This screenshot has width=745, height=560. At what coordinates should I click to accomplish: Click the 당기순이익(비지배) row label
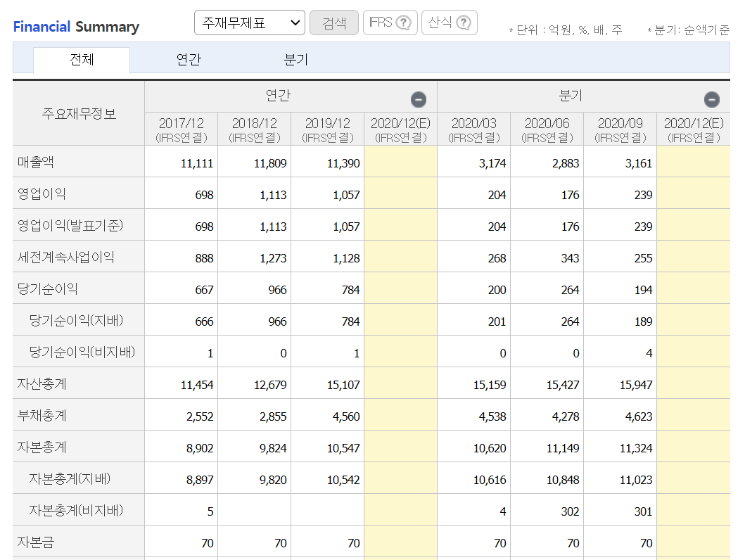[x=82, y=352]
